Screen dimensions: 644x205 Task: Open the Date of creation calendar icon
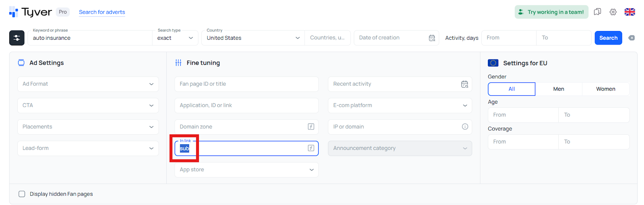pos(432,38)
